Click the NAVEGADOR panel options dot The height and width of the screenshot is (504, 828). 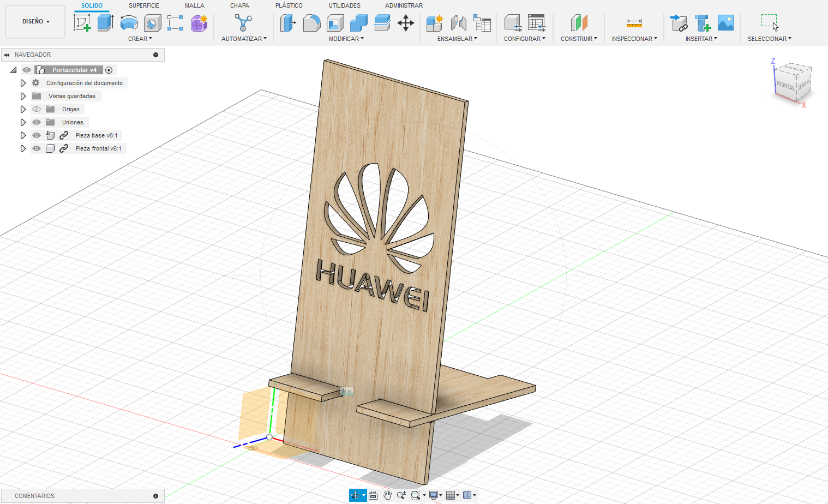pyautogui.click(x=156, y=55)
